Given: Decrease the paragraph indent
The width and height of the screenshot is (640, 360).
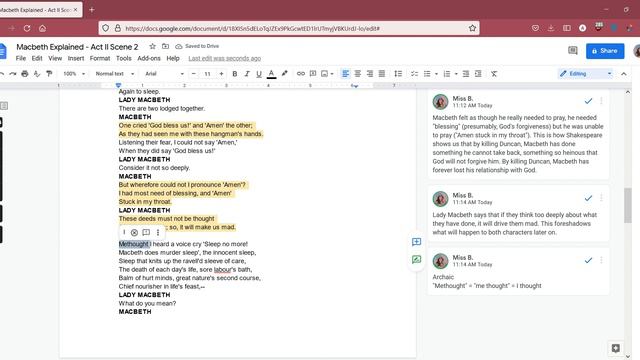Looking at the screenshot, I should coord(466,74).
